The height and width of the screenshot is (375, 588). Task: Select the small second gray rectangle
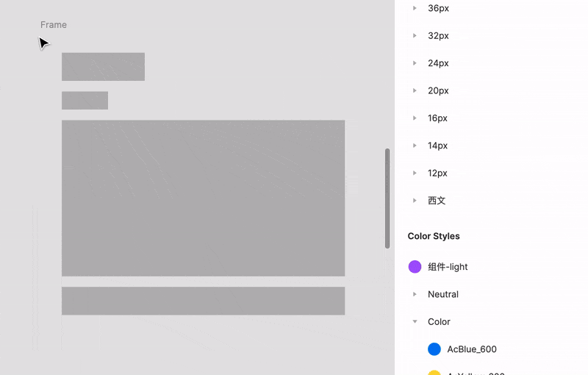click(x=85, y=101)
